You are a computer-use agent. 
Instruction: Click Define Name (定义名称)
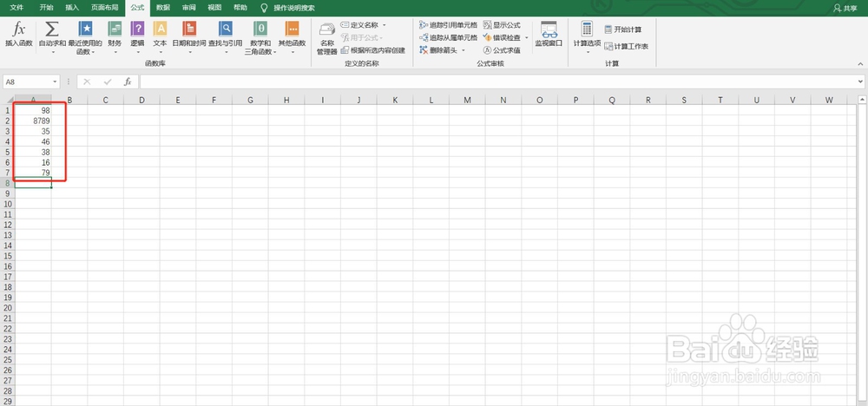click(360, 25)
